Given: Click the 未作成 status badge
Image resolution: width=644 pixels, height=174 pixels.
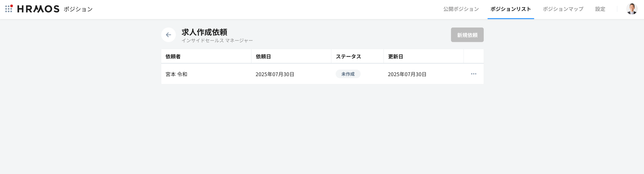Looking at the screenshot, I should 348,74.
